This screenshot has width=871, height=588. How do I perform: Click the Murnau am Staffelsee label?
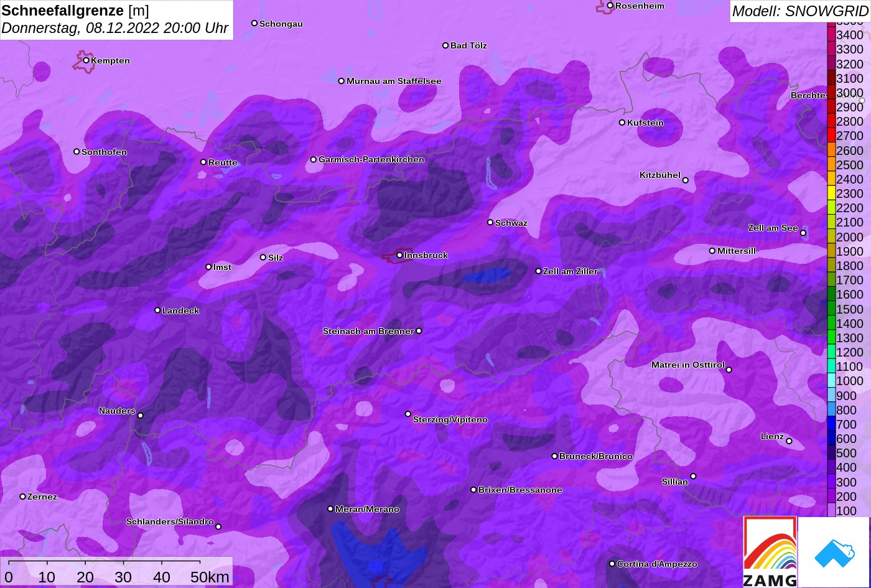[x=394, y=82]
